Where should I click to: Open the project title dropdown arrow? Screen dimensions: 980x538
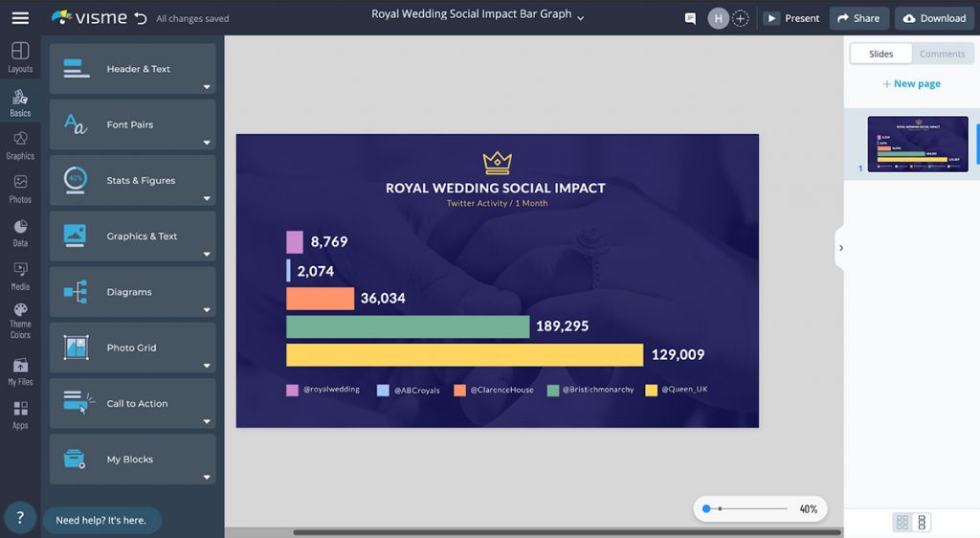coord(580,17)
